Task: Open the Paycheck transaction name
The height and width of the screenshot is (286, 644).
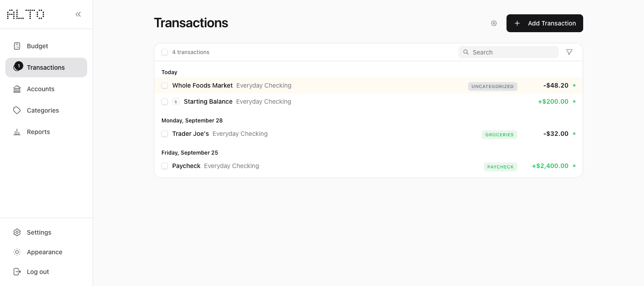Action: click(x=186, y=166)
